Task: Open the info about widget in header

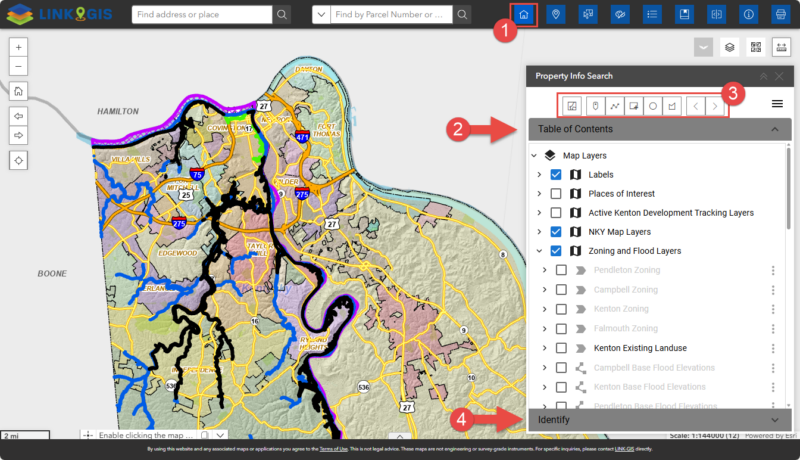Action: click(748, 14)
